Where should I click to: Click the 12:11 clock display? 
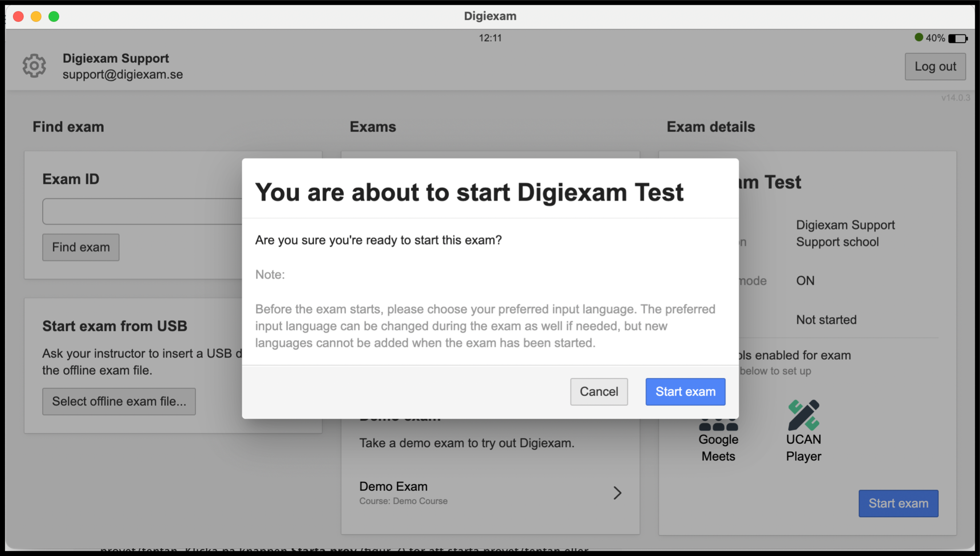[x=490, y=38]
